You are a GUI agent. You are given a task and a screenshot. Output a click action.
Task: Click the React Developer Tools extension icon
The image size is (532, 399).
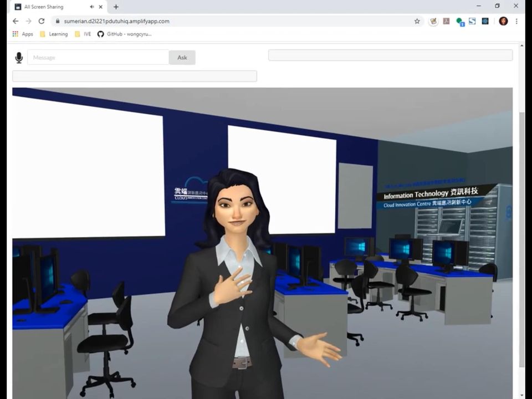click(x=485, y=21)
